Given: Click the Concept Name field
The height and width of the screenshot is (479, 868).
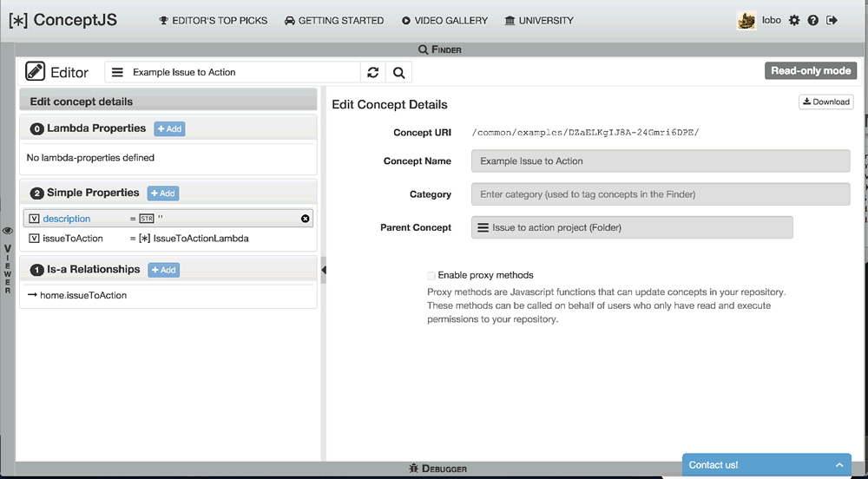Looking at the screenshot, I should (x=661, y=161).
